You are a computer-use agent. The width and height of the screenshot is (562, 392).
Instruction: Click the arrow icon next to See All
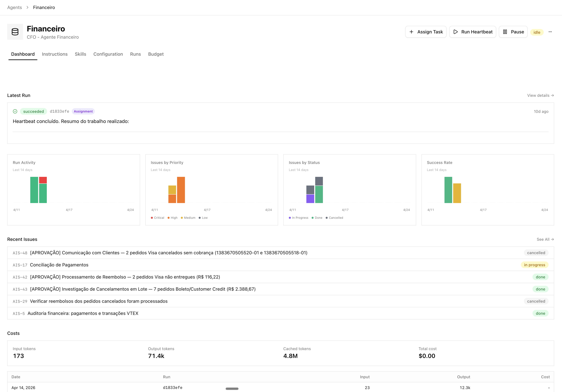[x=553, y=239]
